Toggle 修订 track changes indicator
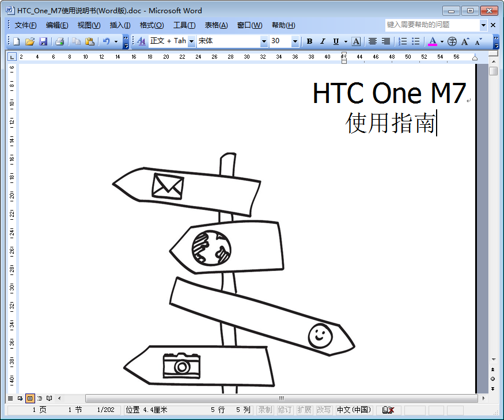 point(285,410)
